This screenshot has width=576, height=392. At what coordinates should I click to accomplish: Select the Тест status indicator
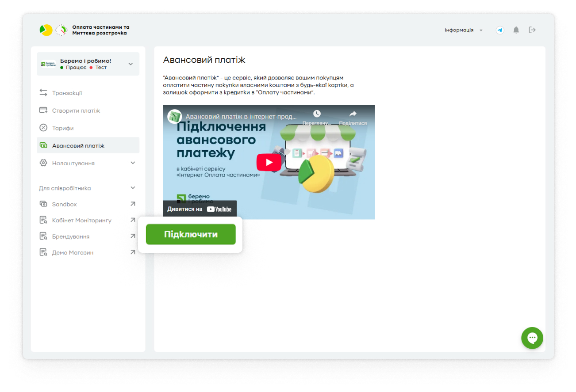(92, 68)
